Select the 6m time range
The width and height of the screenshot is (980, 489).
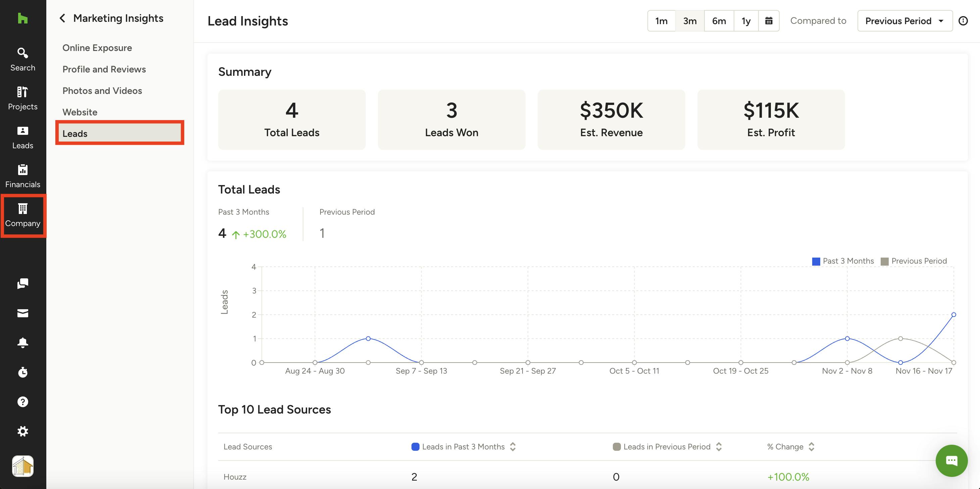click(719, 21)
